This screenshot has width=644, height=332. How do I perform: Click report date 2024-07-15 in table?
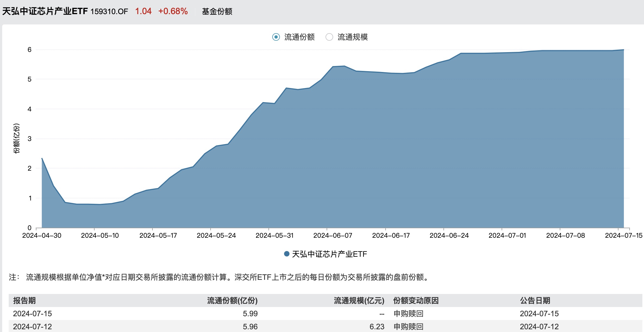pyautogui.click(x=32, y=314)
